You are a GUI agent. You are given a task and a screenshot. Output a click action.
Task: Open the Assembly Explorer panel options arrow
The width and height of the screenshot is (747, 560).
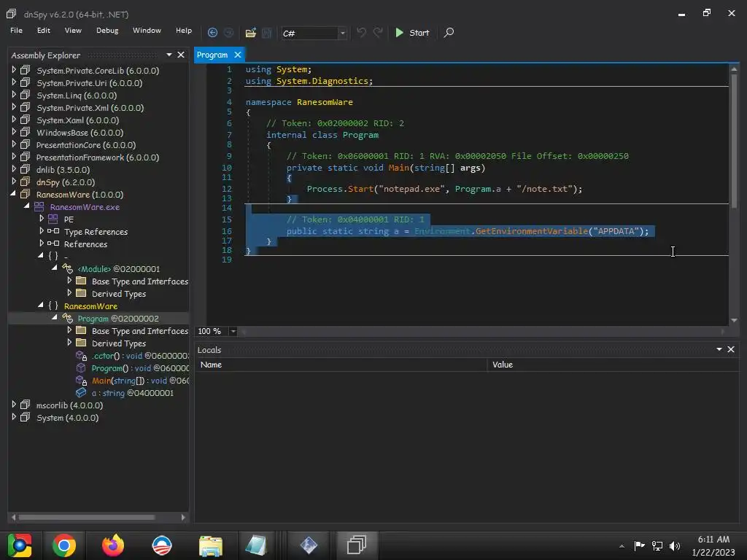point(169,55)
